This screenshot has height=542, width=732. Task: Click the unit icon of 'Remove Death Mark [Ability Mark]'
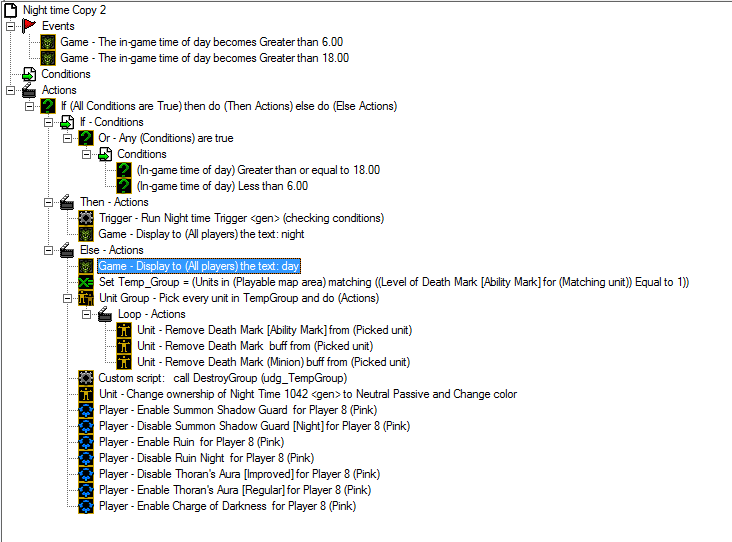point(124,331)
